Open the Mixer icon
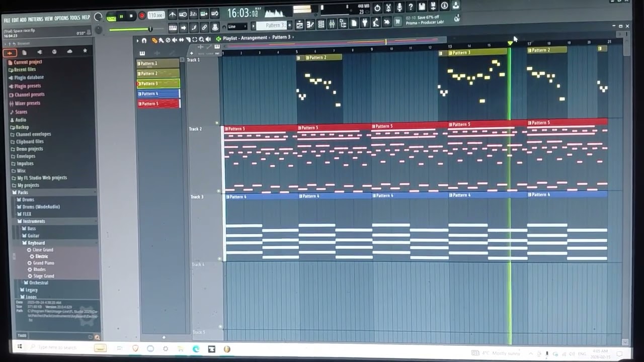Viewport: 644px width, 362px height. coord(332,24)
